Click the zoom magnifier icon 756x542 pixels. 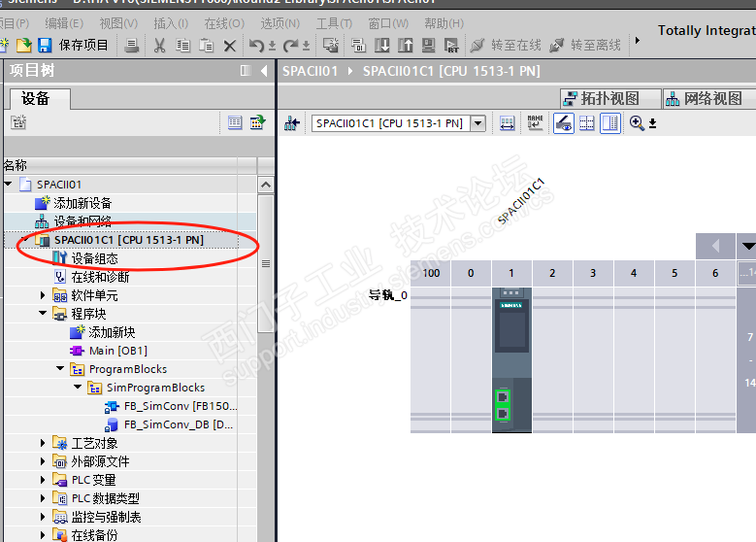pyautogui.click(x=637, y=123)
